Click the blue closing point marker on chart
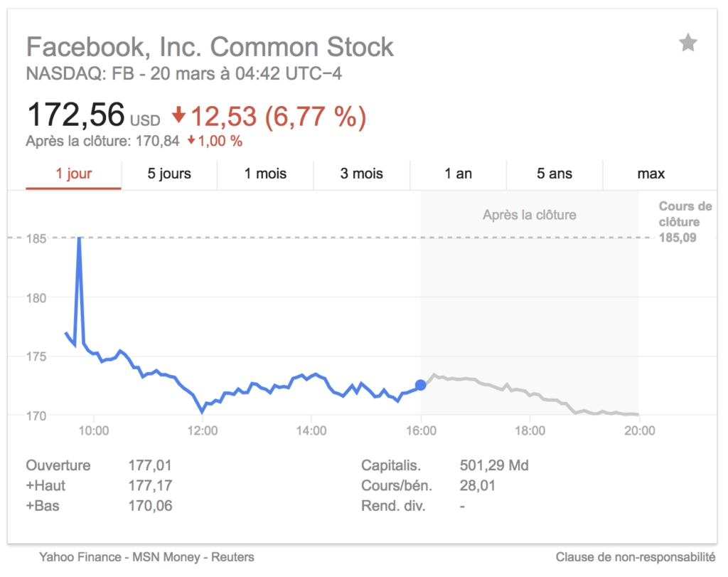The image size is (728, 577). tap(421, 385)
